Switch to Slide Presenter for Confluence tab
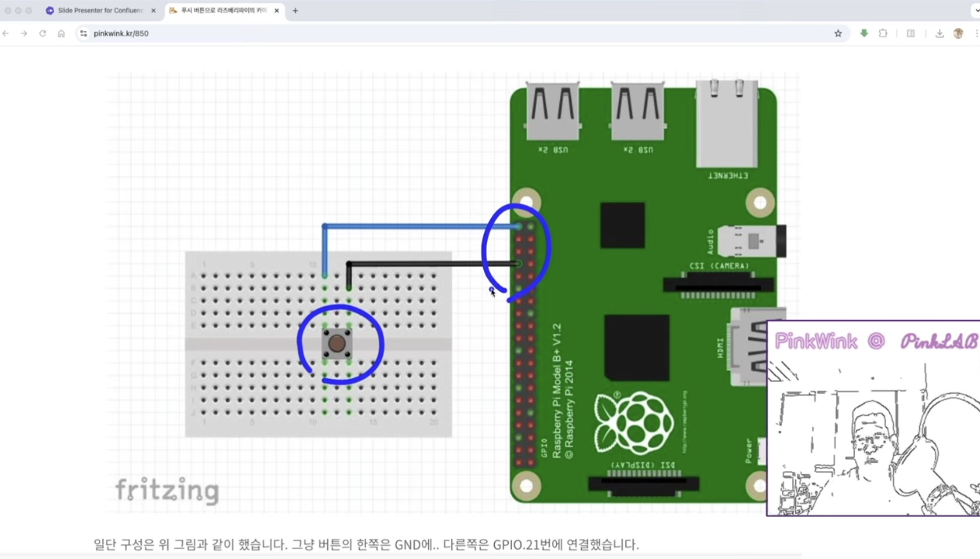980x559 pixels. tap(99, 10)
